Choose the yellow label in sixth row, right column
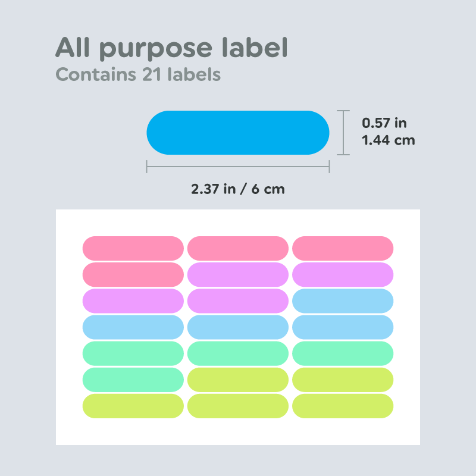Image resolution: width=476 pixels, height=476 pixels. point(343,379)
